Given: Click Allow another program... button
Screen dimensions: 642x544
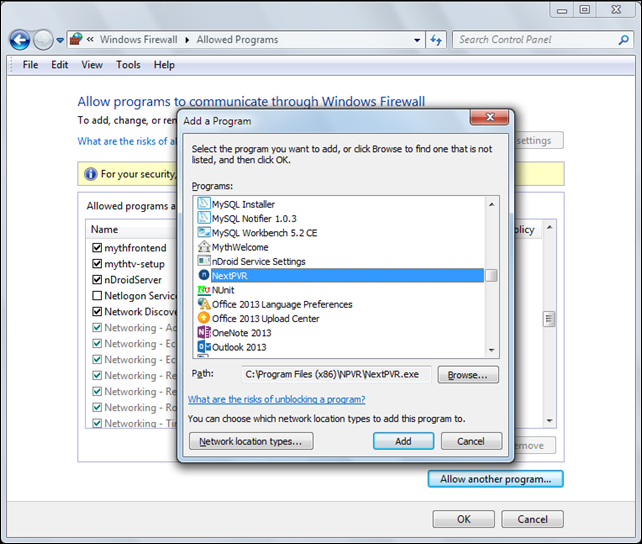Looking at the screenshot, I should pyautogui.click(x=495, y=479).
